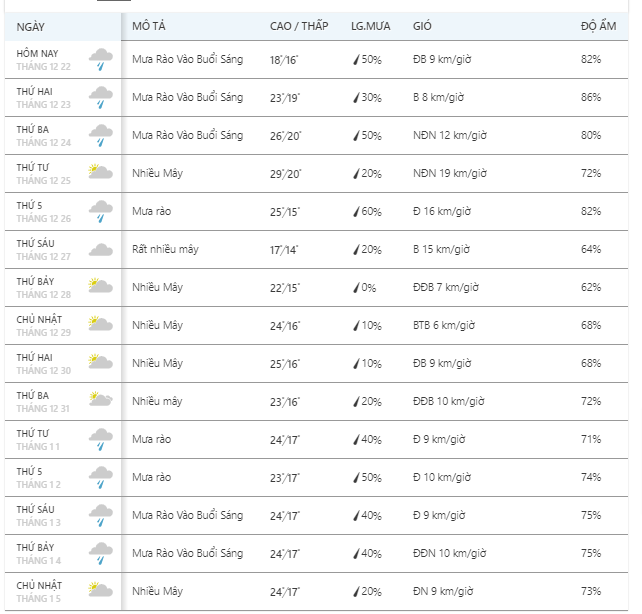This screenshot has height=614, width=642.
Task: Click the raindrop icon beside 60% precipitation
Action: [x=355, y=212]
